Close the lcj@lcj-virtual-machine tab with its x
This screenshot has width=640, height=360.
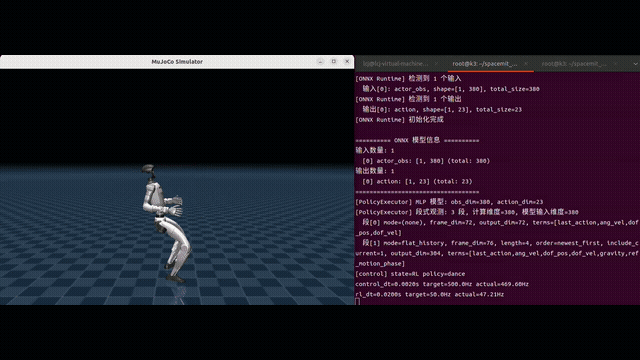tap(436, 64)
